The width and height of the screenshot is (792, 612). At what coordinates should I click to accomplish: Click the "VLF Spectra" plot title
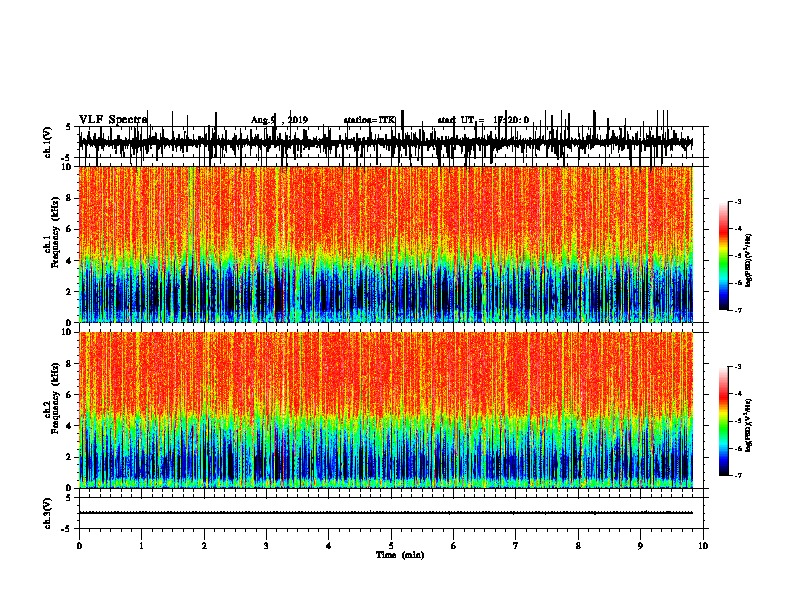pyautogui.click(x=113, y=119)
